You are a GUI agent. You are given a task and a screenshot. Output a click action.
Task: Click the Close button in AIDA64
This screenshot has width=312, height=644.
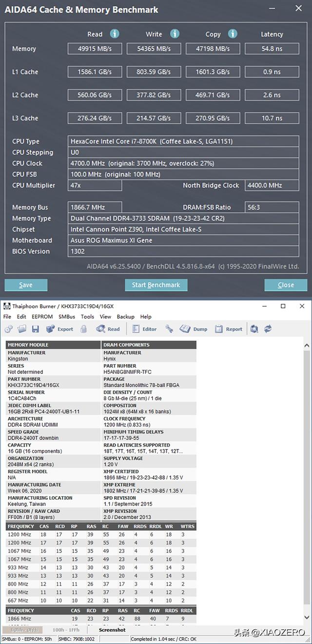(x=286, y=285)
